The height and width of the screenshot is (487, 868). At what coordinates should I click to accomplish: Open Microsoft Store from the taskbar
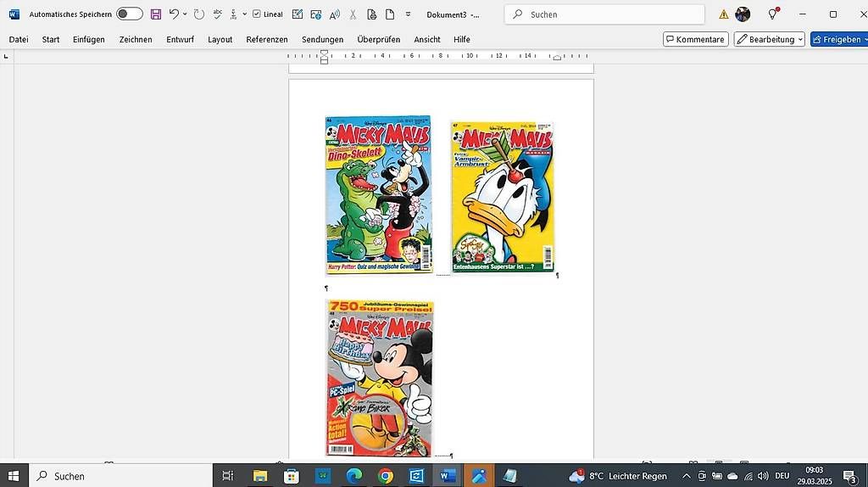point(292,476)
